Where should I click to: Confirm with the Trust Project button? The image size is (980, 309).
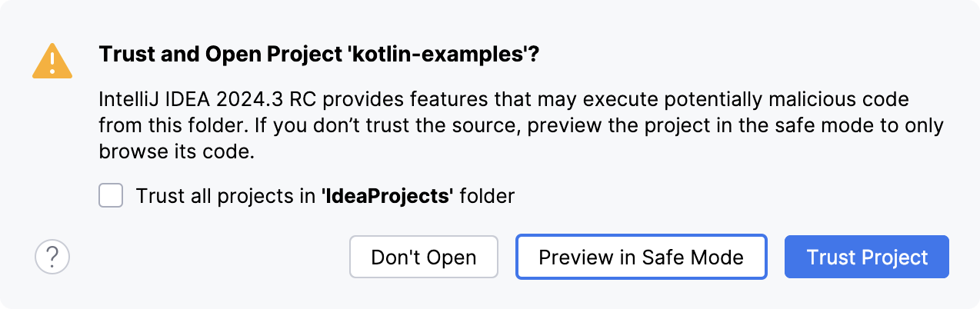tap(867, 257)
